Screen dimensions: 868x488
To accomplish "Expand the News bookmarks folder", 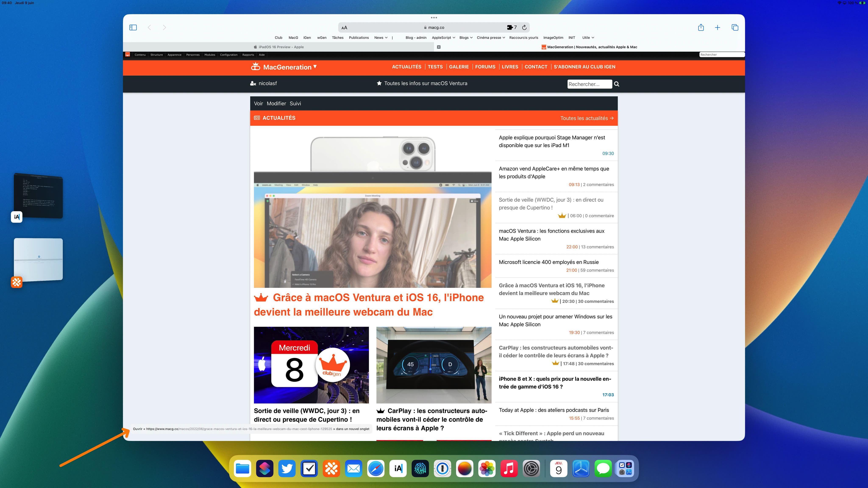I will coord(381,38).
